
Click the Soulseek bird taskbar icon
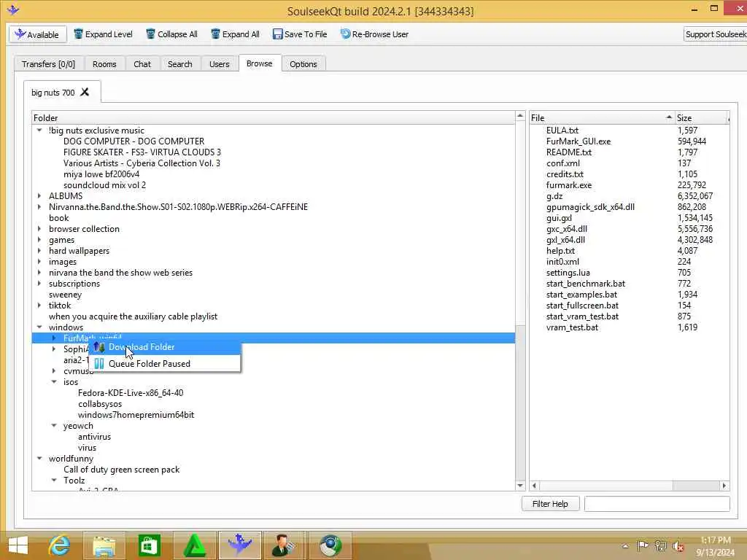pos(239,545)
